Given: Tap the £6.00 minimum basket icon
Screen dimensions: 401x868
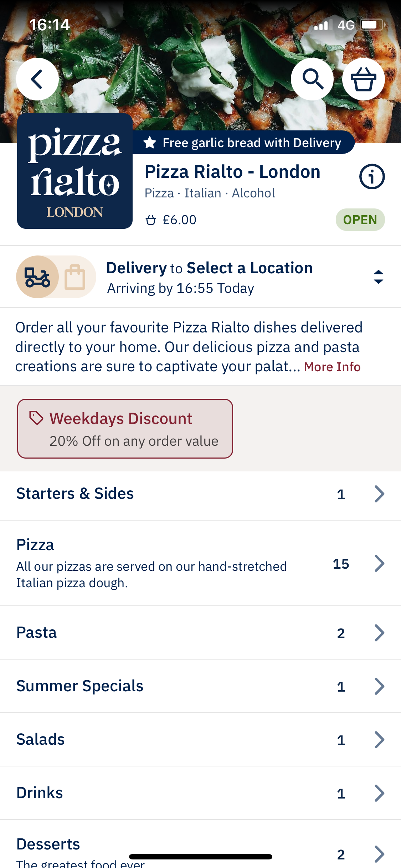Looking at the screenshot, I should click(x=151, y=220).
